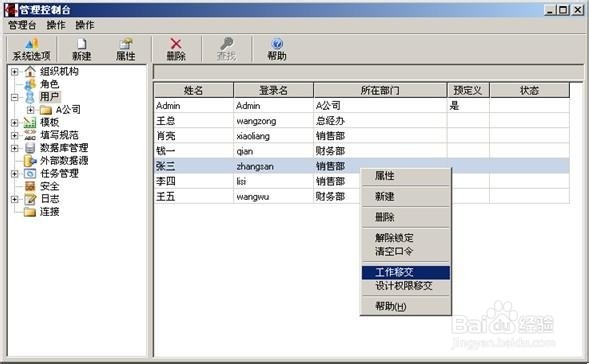Viewport: 589px width, 364px height.
Task: Select the 连接 folder icon in tree
Action: pyautogui.click(x=30, y=212)
